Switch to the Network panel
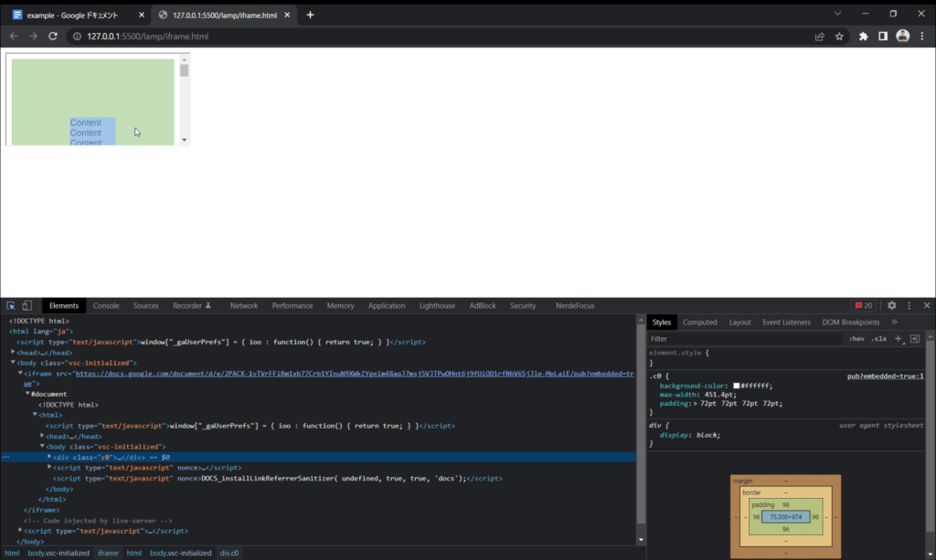936x560 pixels. click(x=243, y=305)
